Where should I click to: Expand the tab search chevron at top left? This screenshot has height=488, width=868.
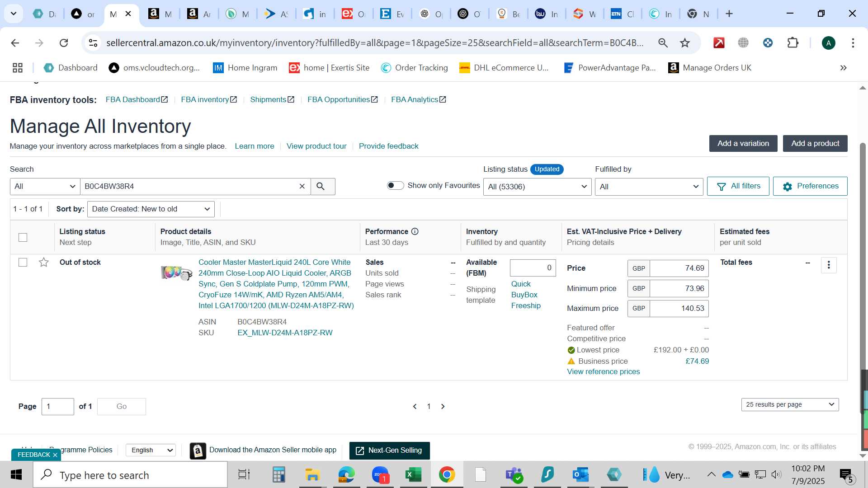[x=14, y=14]
